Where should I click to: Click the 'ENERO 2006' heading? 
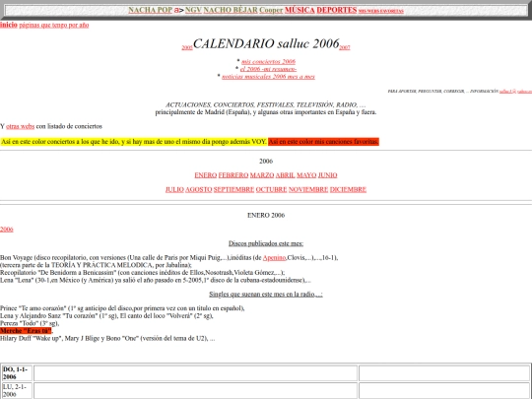266,215
